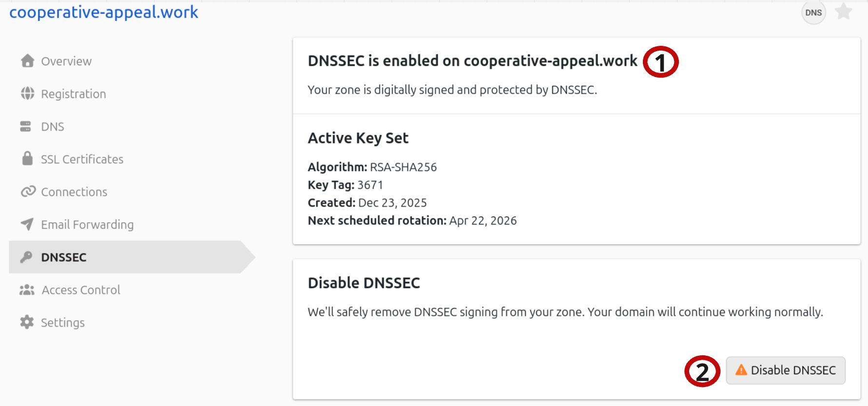Viewport: 868px width, 406px height.
Task: Click the Email Forwarding paper-plane icon
Action: click(x=27, y=224)
